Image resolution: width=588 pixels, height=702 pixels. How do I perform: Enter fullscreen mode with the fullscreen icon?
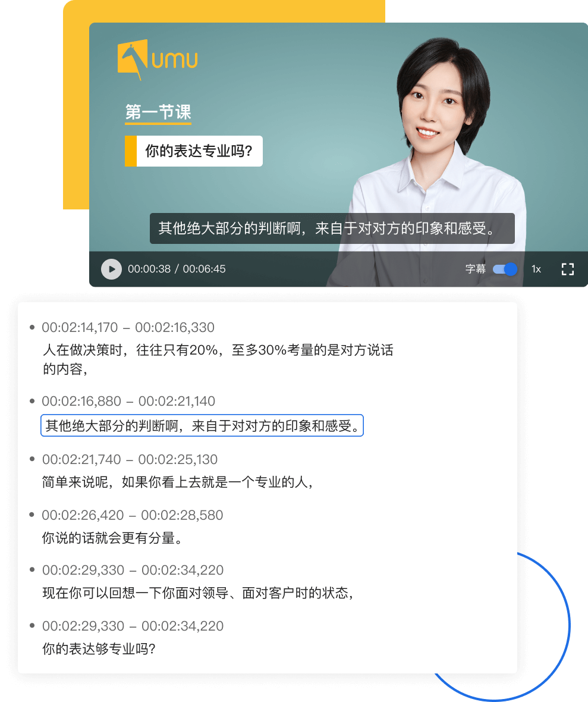tap(567, 269)
